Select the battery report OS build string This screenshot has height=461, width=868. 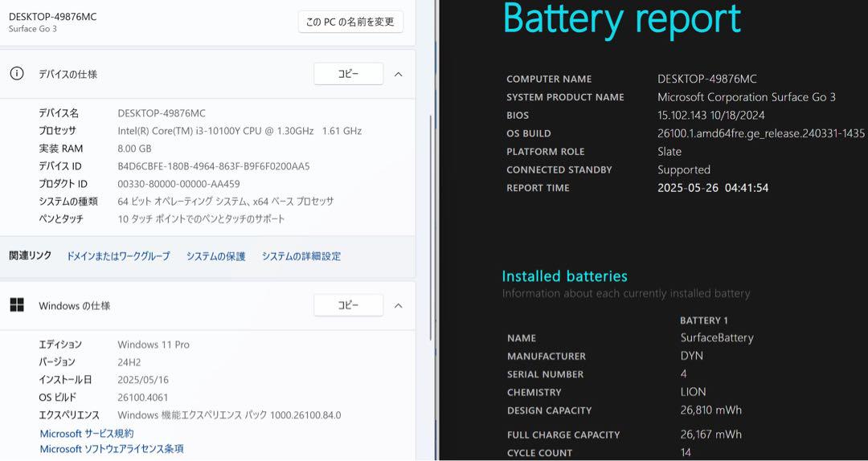(761, 133)
